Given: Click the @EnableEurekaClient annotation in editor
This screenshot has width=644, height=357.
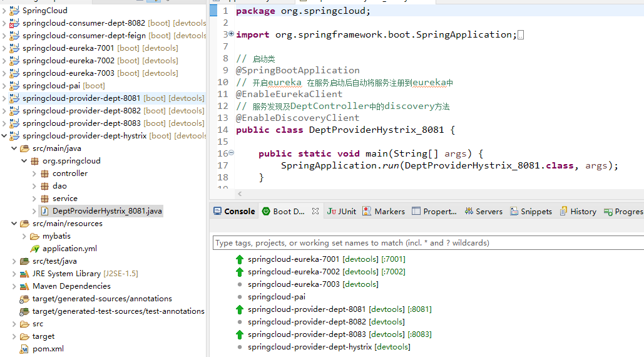Looking at the screenshot, I should coord(289,94).
